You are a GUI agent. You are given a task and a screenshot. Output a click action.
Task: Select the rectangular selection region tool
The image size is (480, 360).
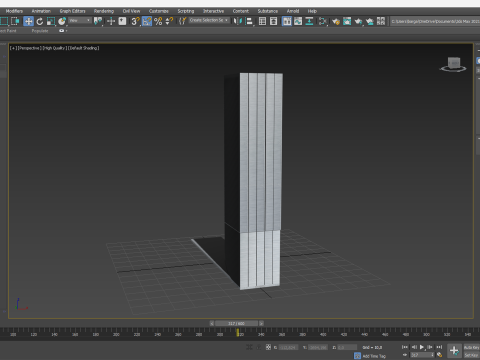[x=4, y=21]
